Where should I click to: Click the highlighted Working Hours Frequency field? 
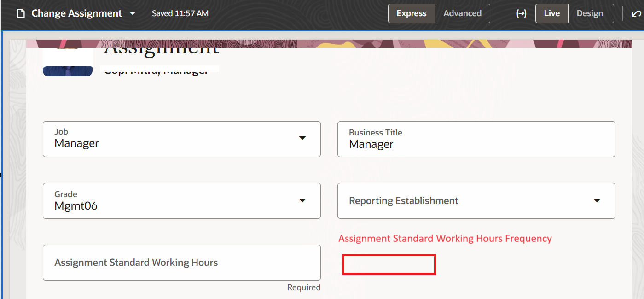pyautogui.click(x=389, y=264)
